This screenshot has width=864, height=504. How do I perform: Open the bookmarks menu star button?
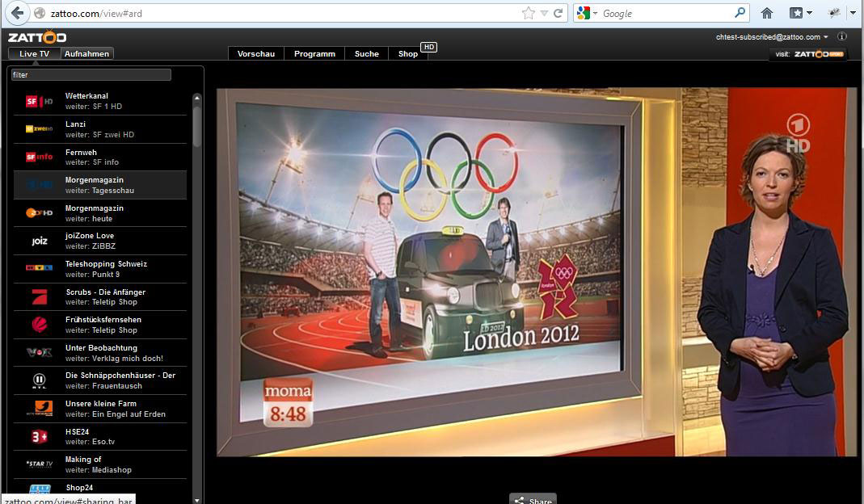795,13
